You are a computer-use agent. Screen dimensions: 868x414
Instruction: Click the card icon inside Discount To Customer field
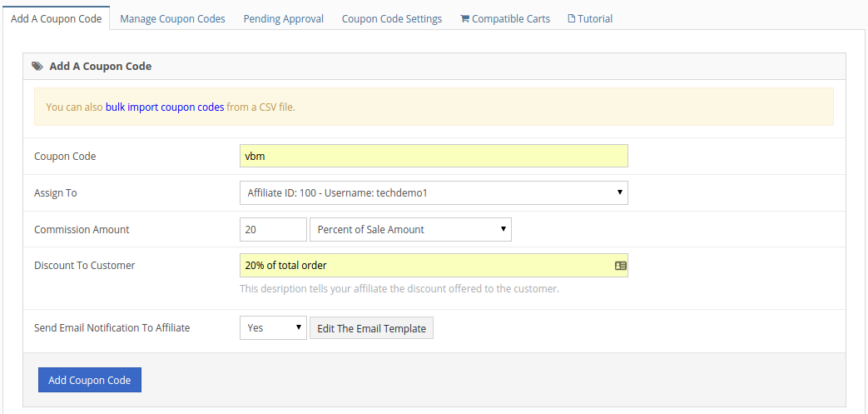point(620,266)
